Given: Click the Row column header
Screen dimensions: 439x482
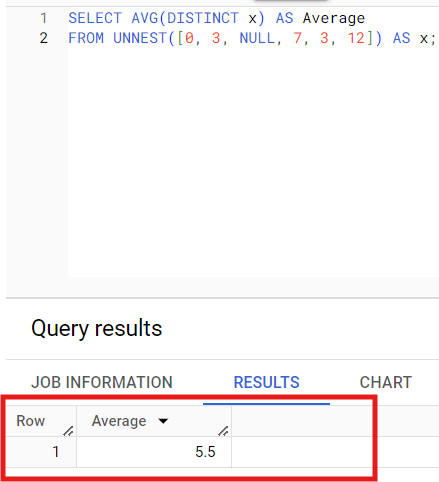Looking at the screenshot, I should [x=31, y=421].
